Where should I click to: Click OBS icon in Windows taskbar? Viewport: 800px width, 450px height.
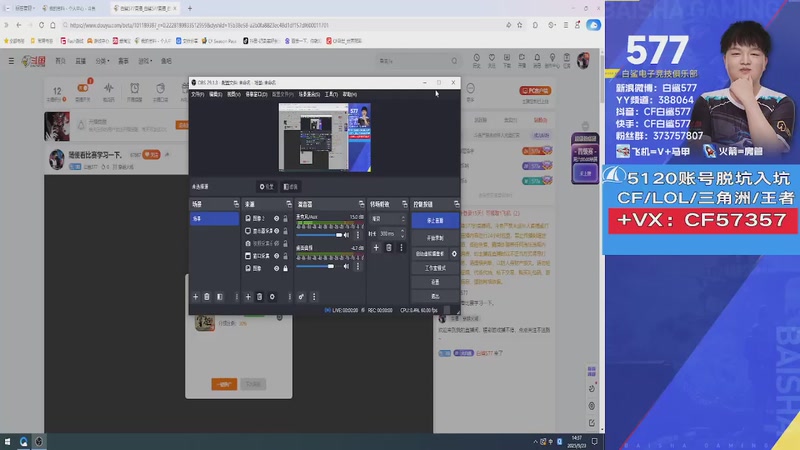pos(39,441)
